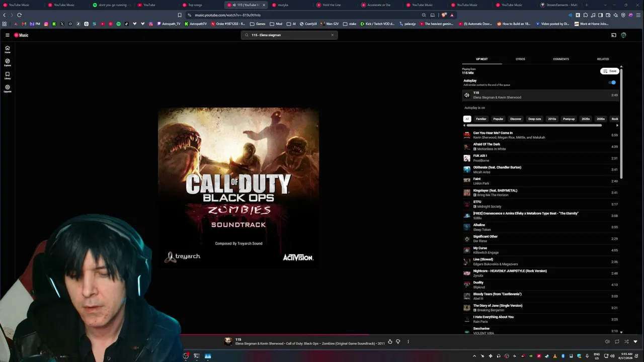Toggle the Autoplay switch
The width and height of the screenshot is (644, 362).
(612, 82)
